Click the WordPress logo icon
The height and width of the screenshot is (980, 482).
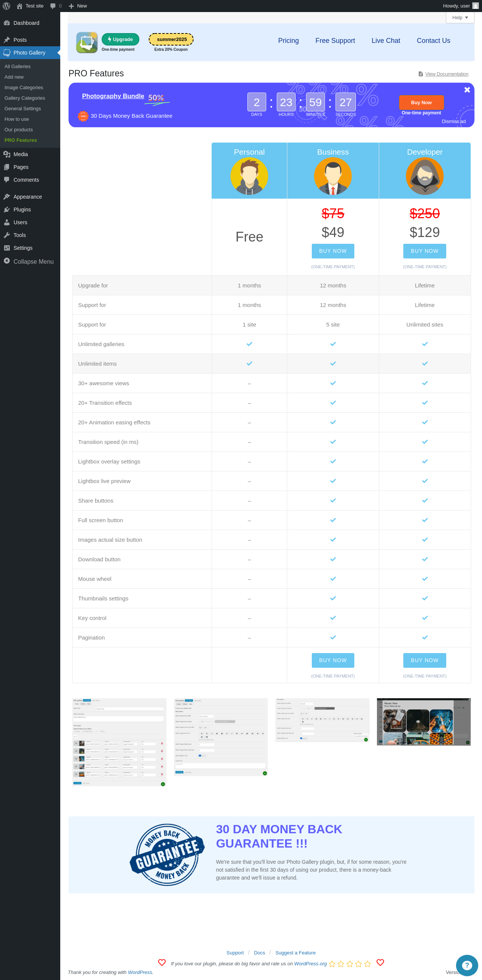6,6
